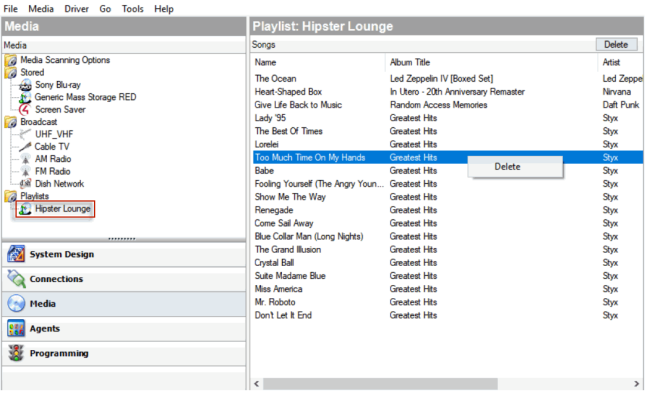
Task: Click the Screen Saver icon
Action: (x=25, y=110)
